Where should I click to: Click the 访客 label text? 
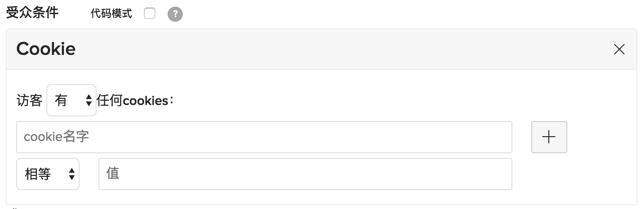[x=29, y=100]
